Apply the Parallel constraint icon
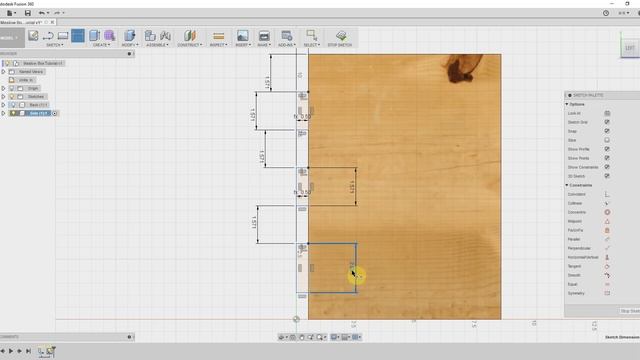The height and width of the screenshot is (360, 640). click(x=607, y=239)
